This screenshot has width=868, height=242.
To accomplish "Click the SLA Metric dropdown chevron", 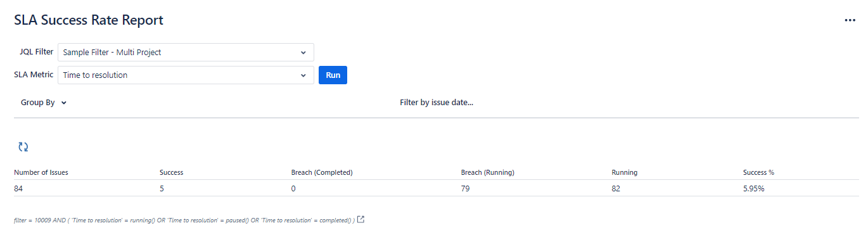I will [x=303, y=75].
